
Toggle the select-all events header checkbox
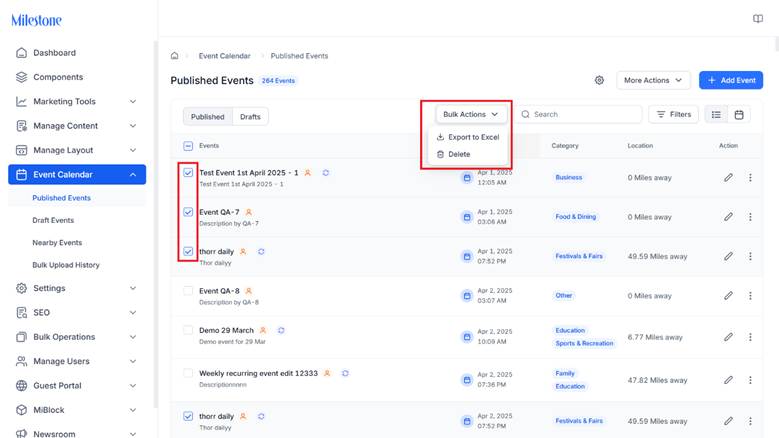[188, 146]
